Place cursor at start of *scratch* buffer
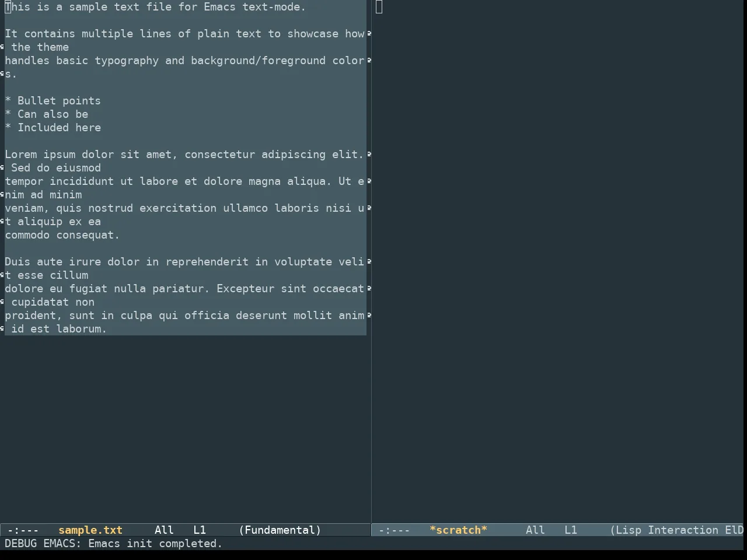The image size is (747, 560). pos(379,7)
